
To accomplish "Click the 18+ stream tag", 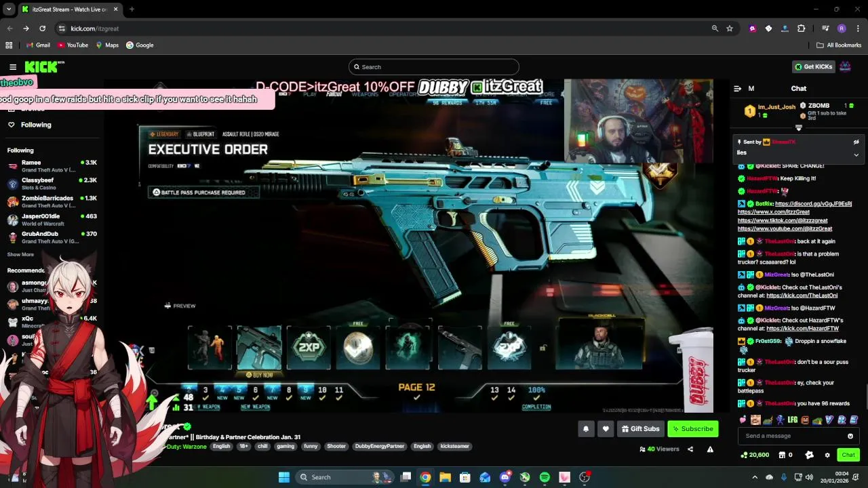I will pyautogui.click(x=243, y=447).
